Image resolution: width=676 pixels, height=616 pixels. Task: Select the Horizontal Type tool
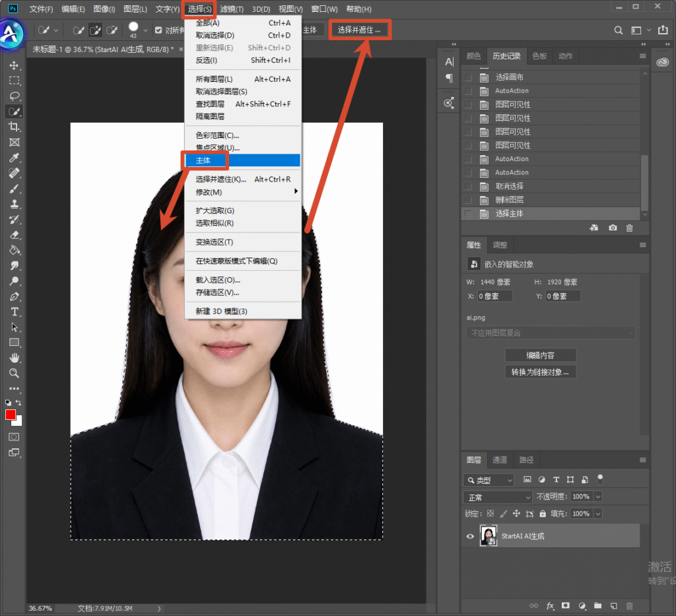[15, 312]
